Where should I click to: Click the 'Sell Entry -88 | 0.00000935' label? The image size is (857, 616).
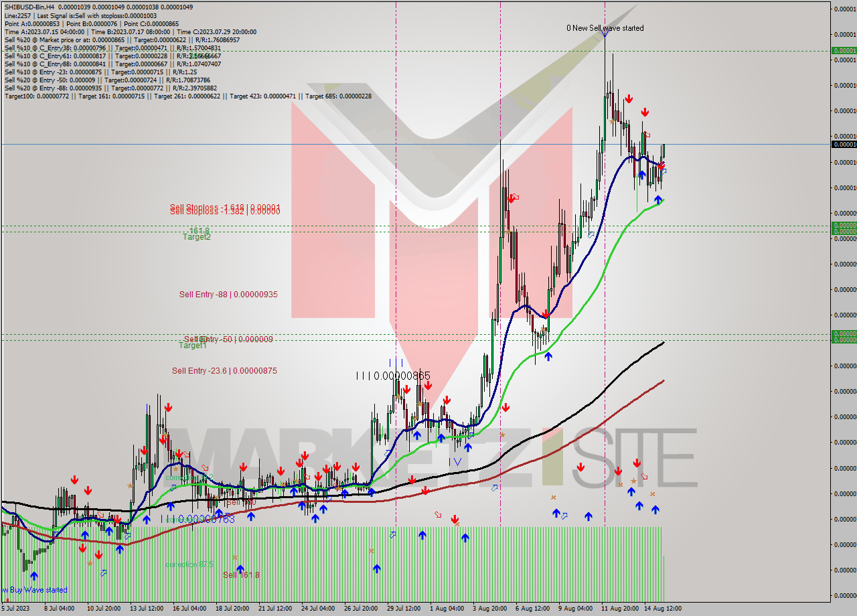(x=228, y=295)
